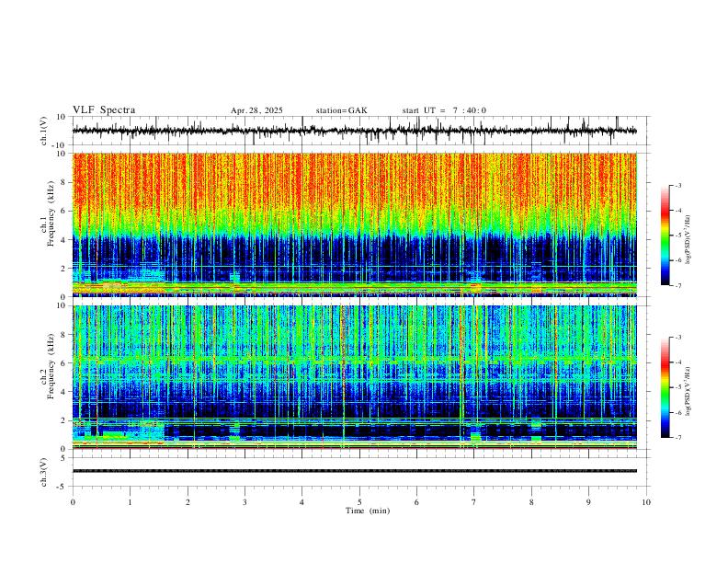Click the ch.1(V) waveform axis label
Image resolution: width=728 pixels, height=563 pixels.
click(x=44, y=131)
